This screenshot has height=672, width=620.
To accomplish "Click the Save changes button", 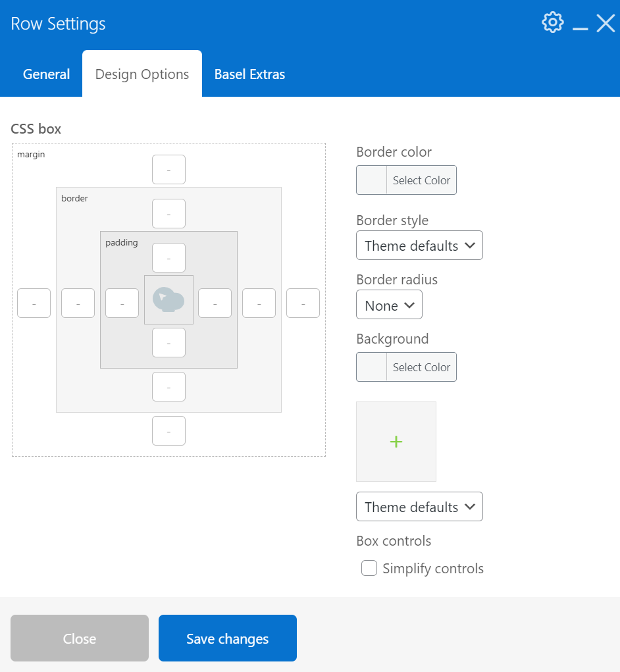I will [x=227, y=638].
